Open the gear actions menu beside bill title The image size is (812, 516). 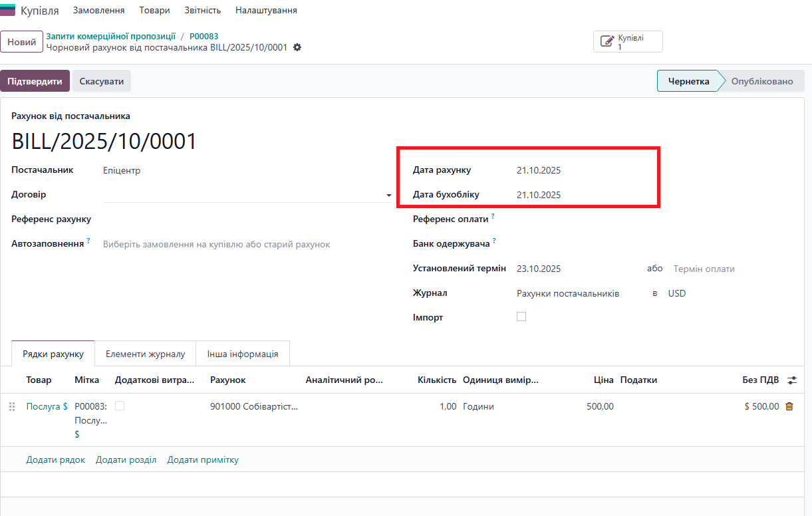[x=297, y=48]
